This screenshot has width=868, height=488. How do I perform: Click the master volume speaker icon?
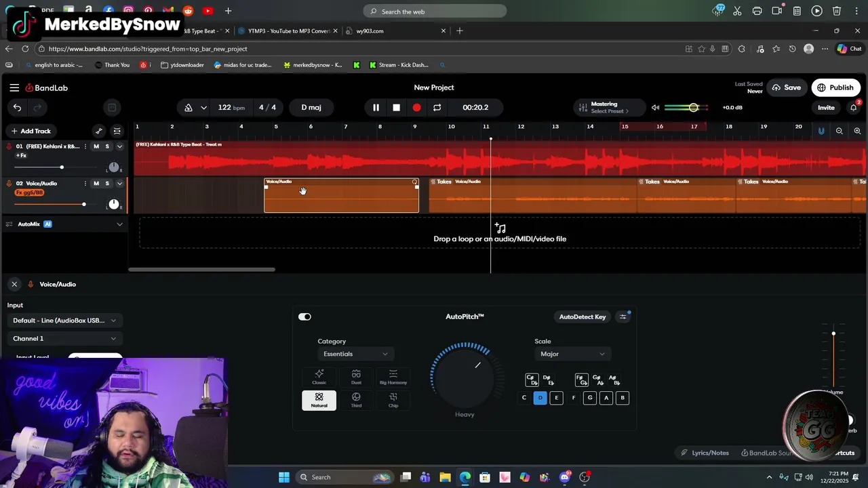655,107
